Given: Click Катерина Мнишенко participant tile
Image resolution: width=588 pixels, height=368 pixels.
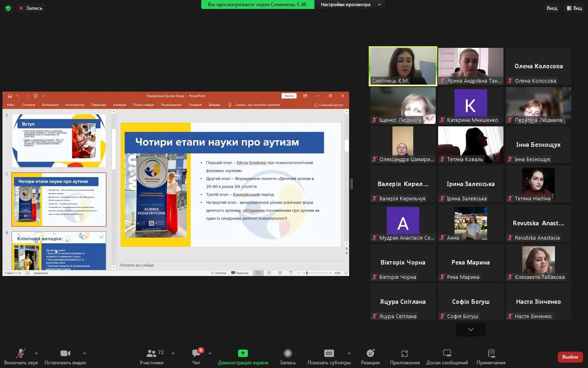Looking at the screenshot, I should pos(471,105).
